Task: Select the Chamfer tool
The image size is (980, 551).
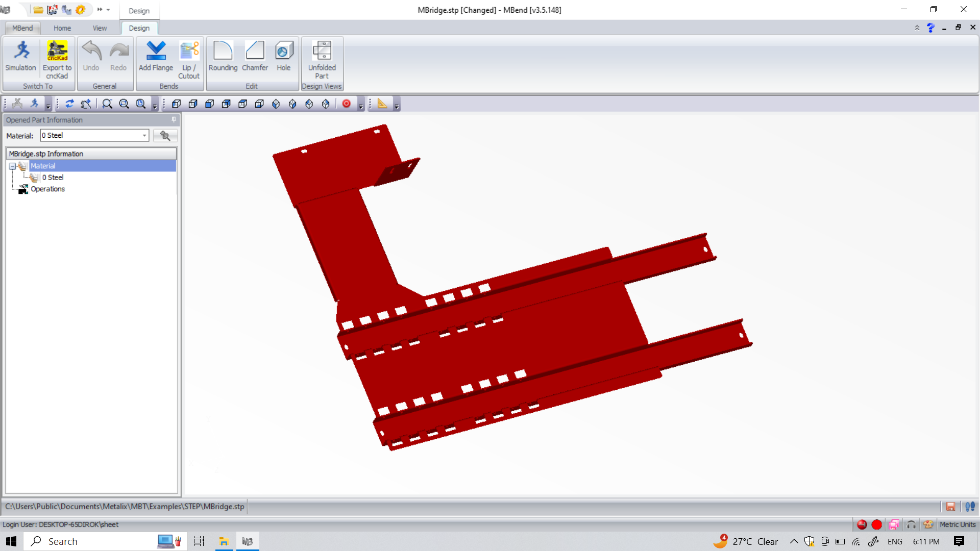Action: point(255,56)
